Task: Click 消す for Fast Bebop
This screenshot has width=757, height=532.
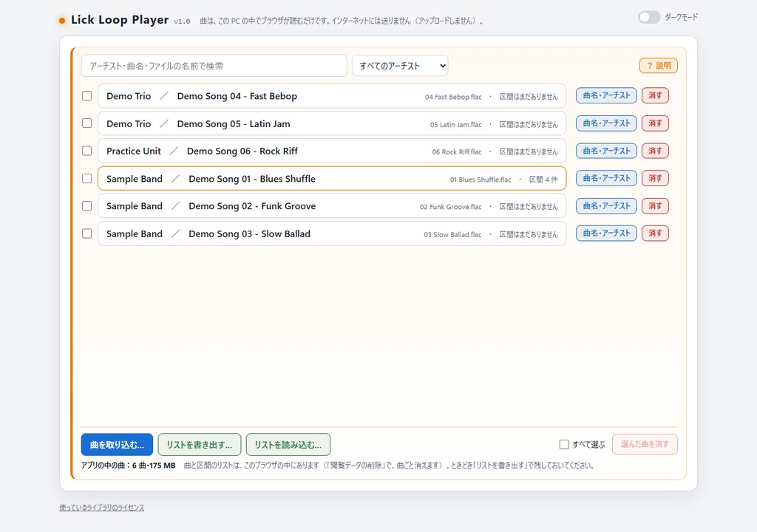Action: [655, 95]
